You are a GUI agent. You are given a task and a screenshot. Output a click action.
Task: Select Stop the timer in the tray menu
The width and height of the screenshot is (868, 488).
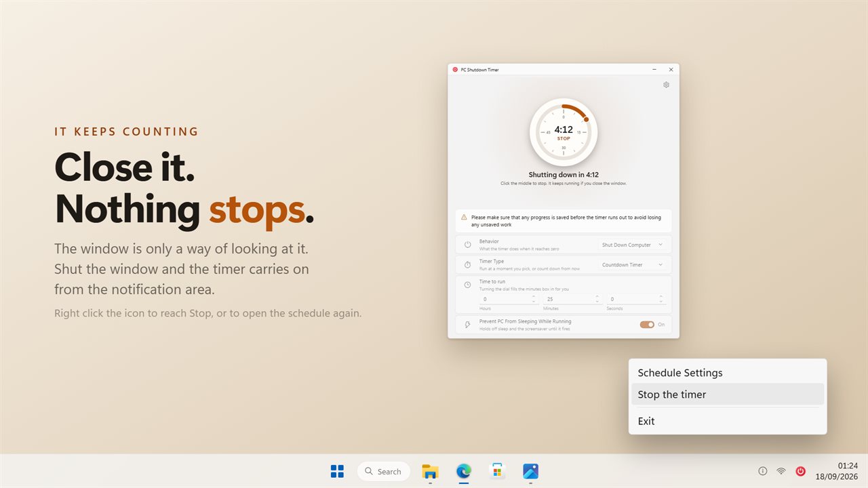coord(728,394)
